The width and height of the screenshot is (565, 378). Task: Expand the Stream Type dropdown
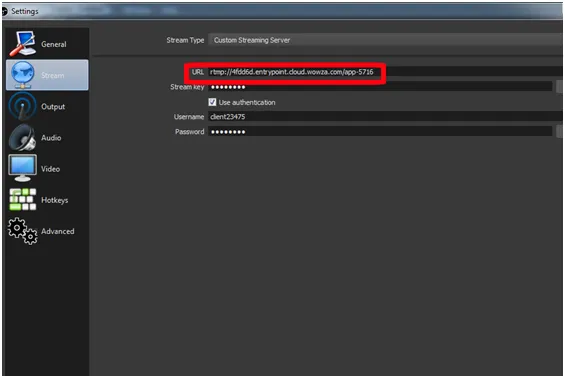(386, 40)
